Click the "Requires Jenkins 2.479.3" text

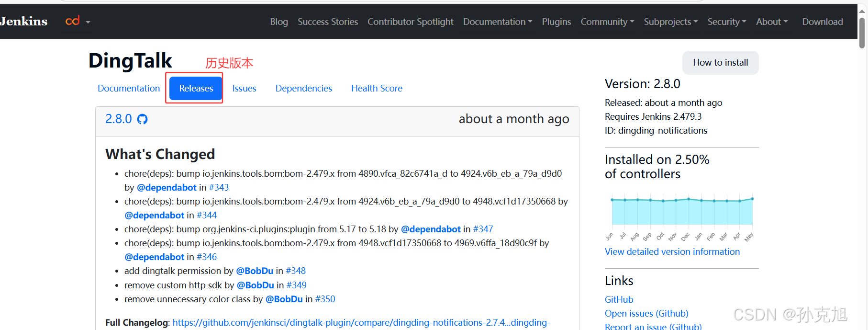click(x=653, y=116)
